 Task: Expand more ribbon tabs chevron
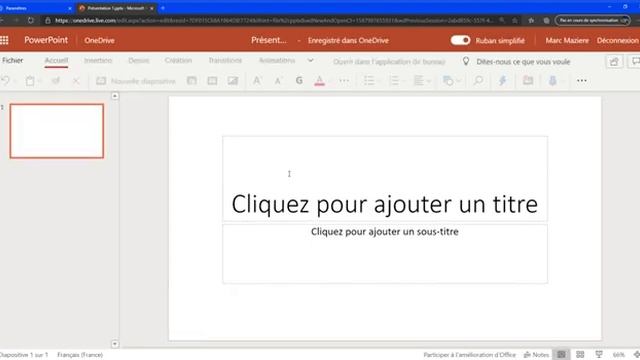(311, 60)
